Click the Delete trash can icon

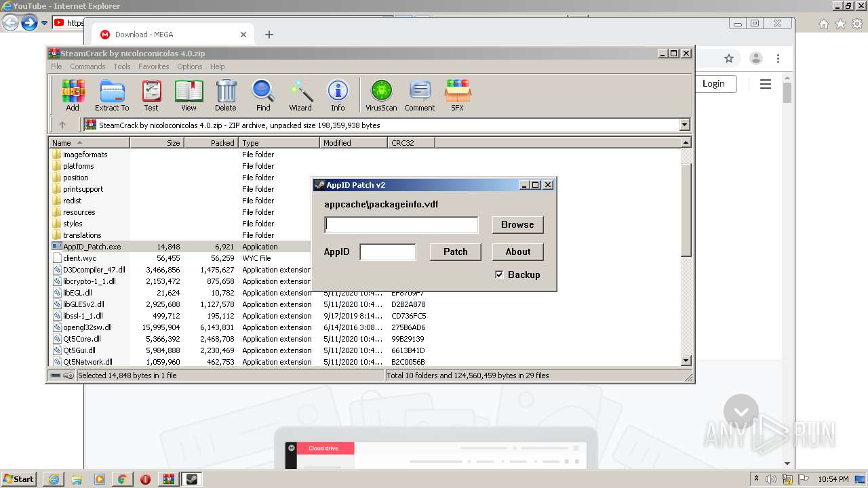point(226,95)
